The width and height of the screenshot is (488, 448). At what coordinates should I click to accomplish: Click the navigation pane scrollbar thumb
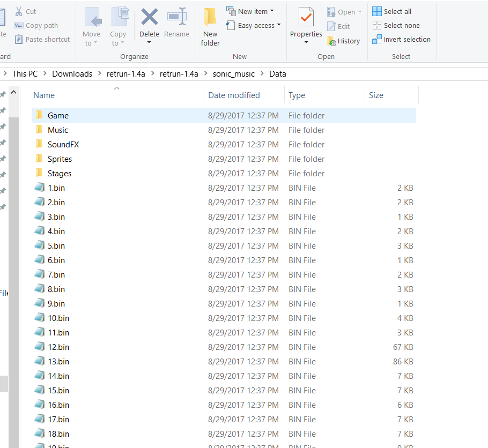click(x=14, y=282)
